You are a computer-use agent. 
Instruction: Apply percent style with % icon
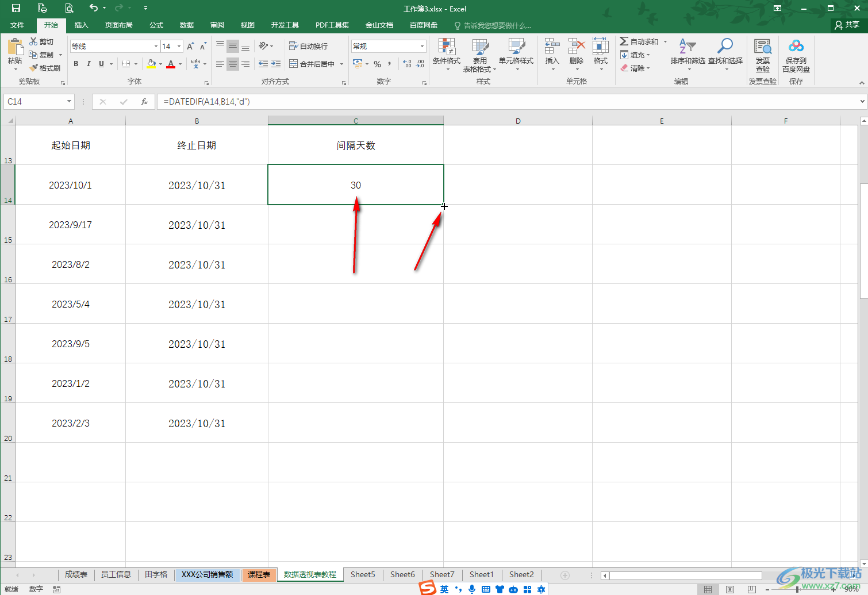[x=377, y=64]
